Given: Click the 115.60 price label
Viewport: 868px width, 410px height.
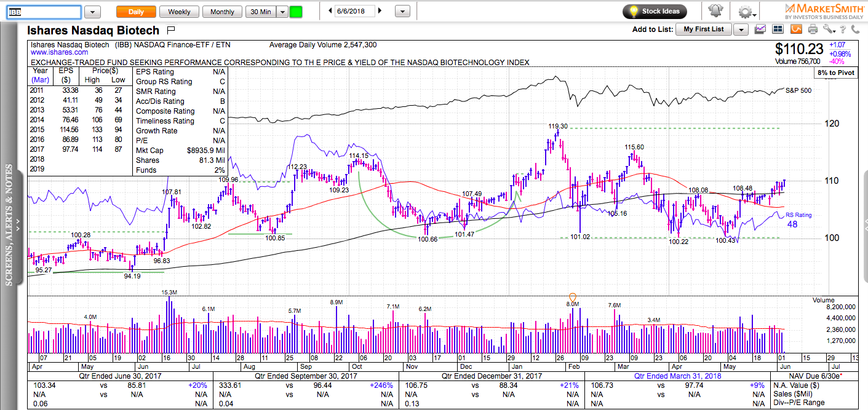Looking at the screenshot, I should pyautogui.click(x=634, y=147).
